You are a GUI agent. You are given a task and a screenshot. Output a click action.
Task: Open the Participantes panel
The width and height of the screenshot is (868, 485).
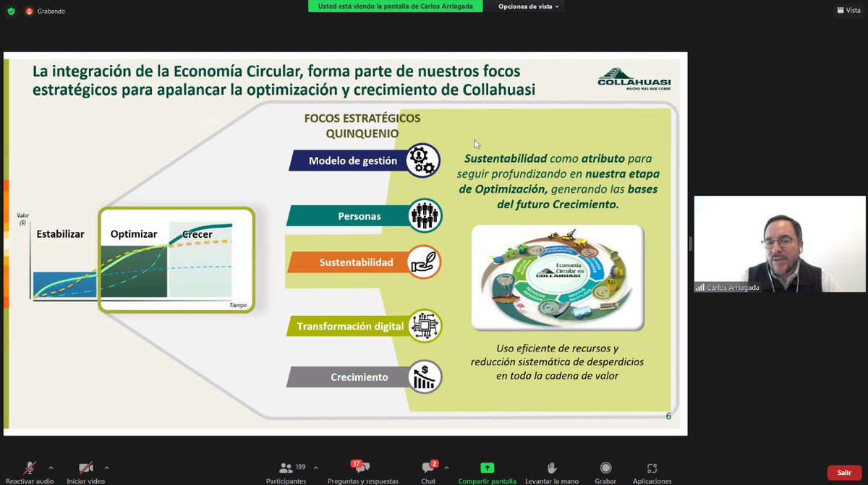point(286,471)
